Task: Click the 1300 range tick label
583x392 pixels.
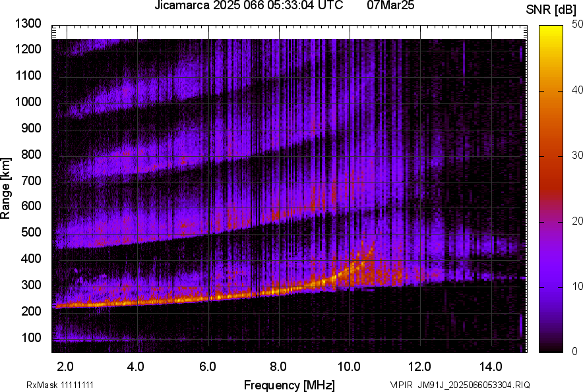Action: tap(30, 24)
